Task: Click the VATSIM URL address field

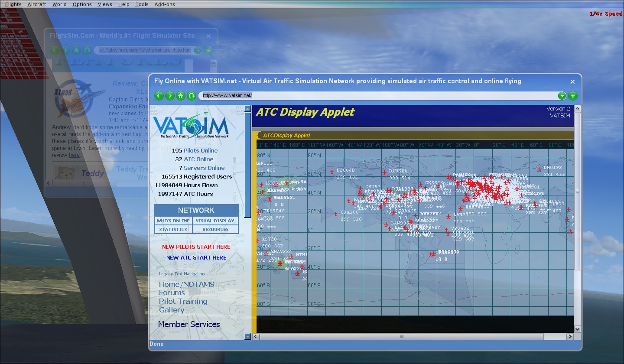Action: click(x=377, y=96)
